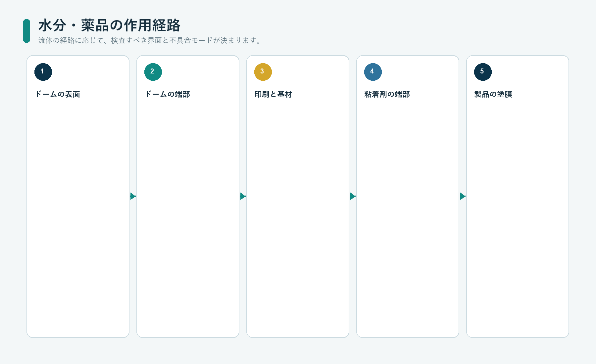Click the teal step 2 badge
This screenshot has width=596, height=364.
[153, 72]
